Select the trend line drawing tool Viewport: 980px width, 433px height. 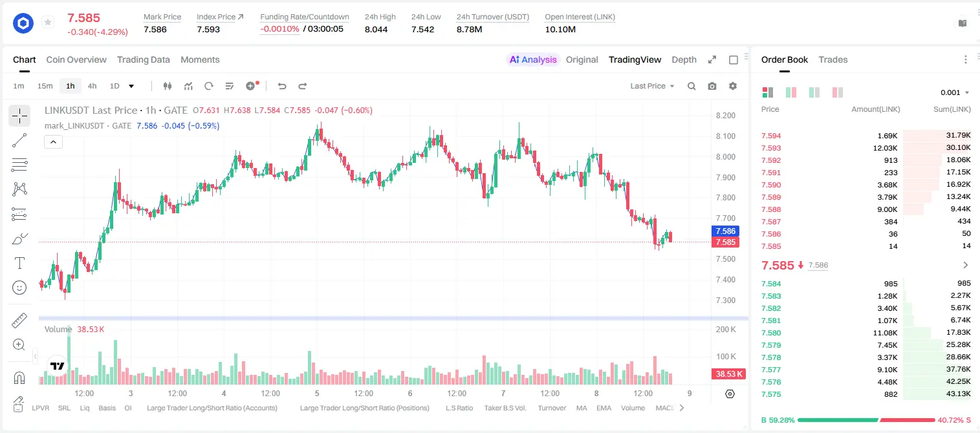pos(19,140)
